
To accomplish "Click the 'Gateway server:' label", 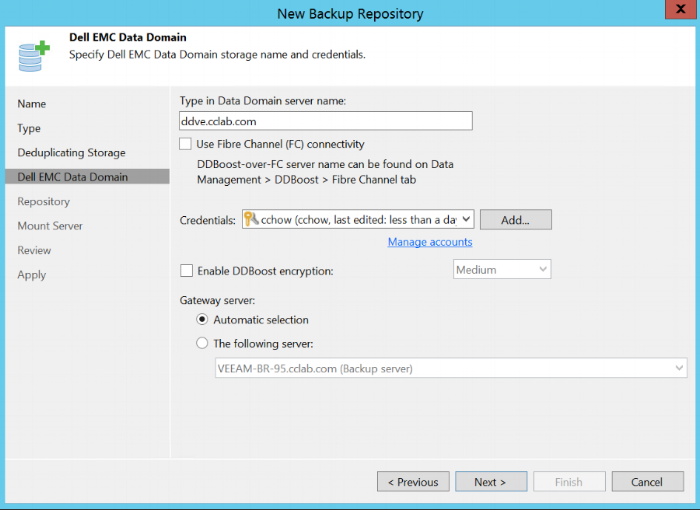I will point(217,301).
